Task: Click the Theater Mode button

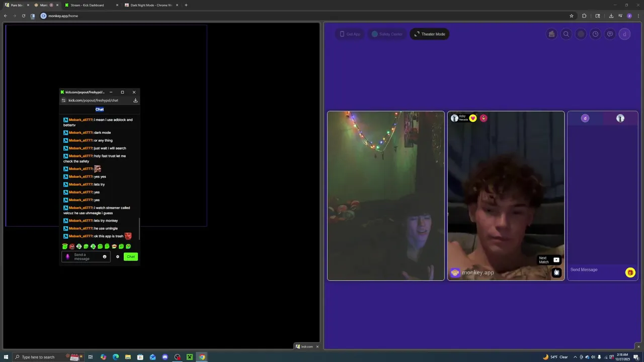Action: click(x=430, y=34)
